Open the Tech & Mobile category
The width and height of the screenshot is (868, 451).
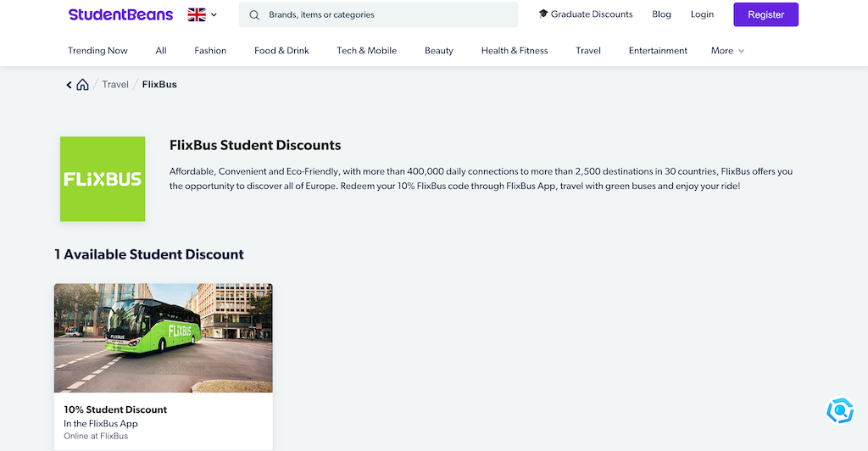click(x=366, y=50)
